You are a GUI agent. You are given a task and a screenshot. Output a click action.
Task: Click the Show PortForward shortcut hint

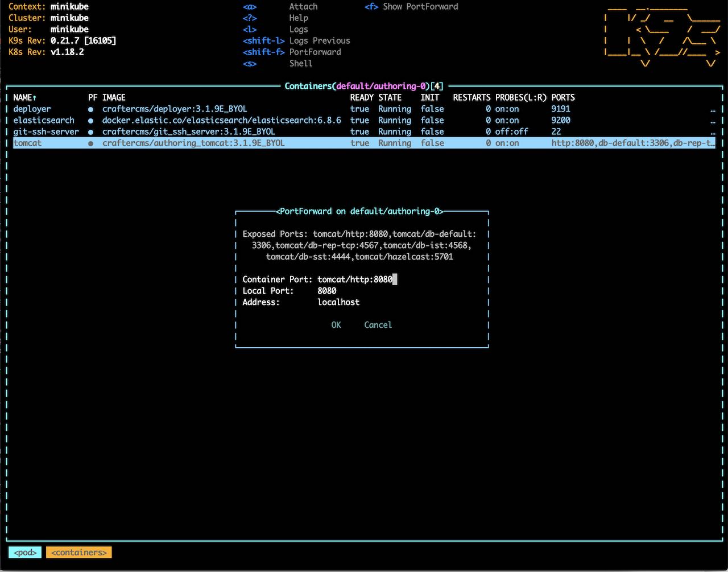pos(420,6)
